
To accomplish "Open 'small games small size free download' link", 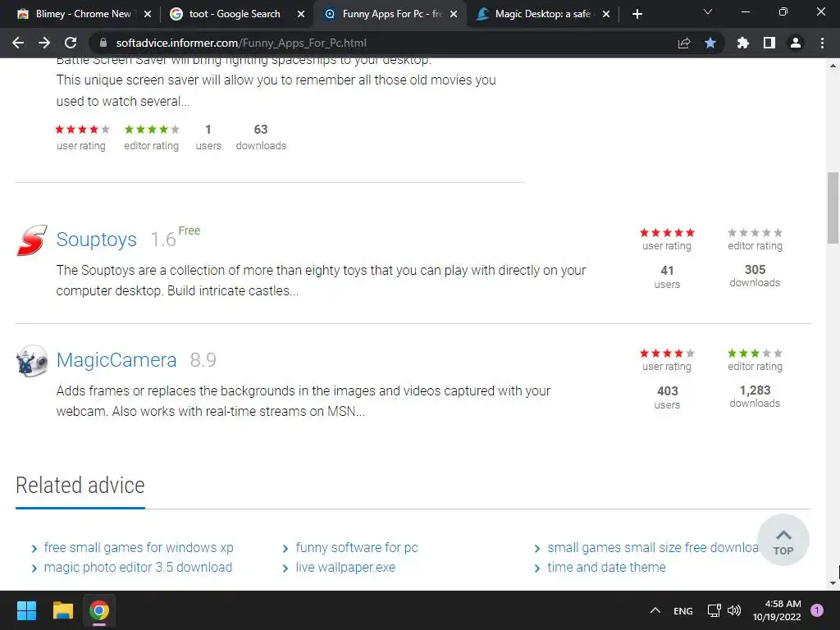I will (x=653, y=547).
